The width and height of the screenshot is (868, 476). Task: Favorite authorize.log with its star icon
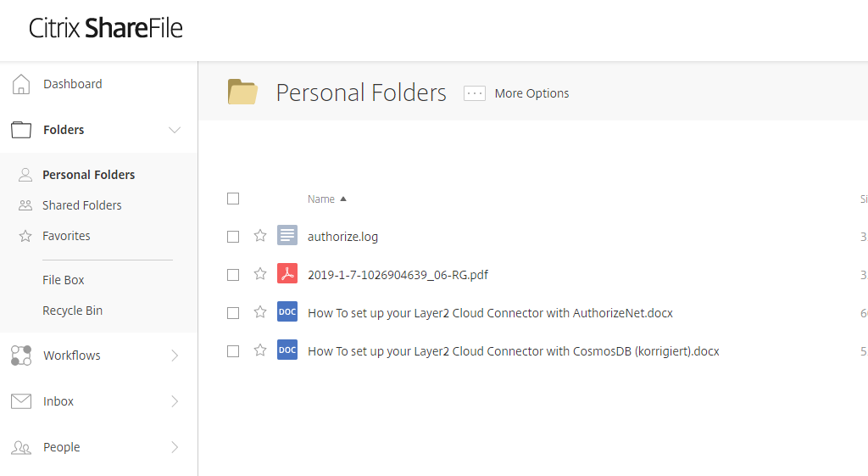260,236
